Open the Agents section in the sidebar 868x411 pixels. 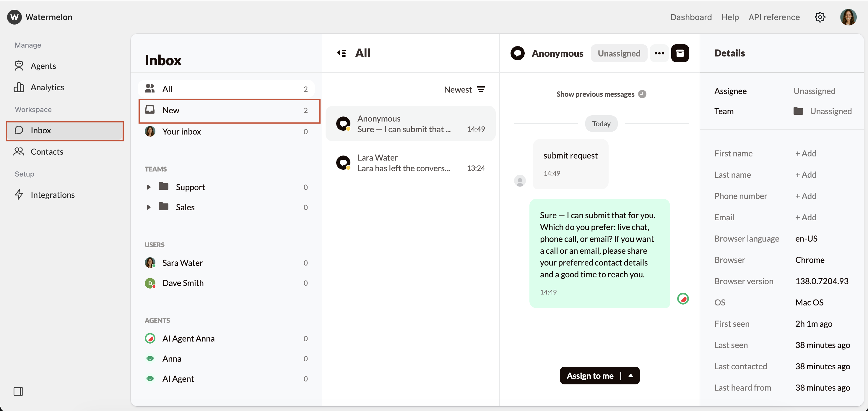43,66
